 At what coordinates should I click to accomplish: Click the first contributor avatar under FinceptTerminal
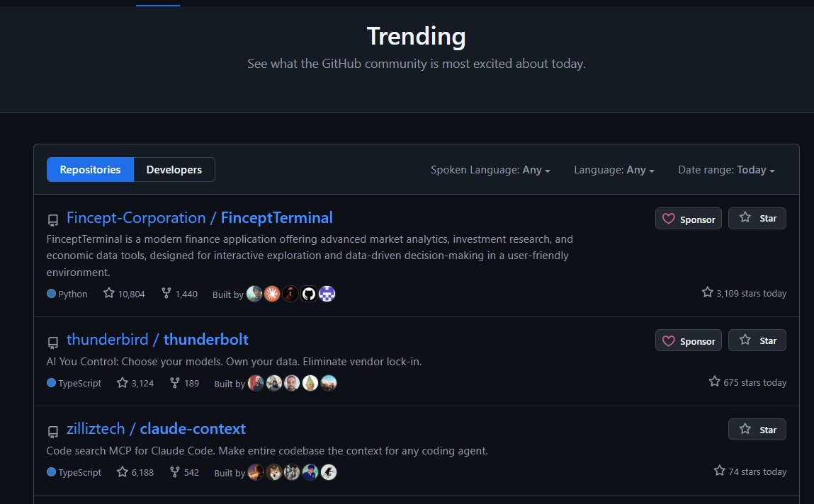255,294
